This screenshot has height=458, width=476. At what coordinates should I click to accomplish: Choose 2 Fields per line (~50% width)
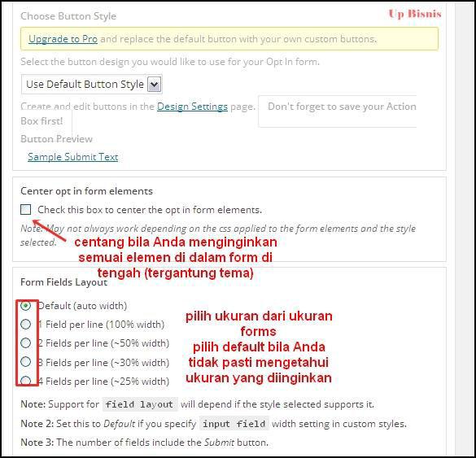pyautogui.click(x=25, y=343)
